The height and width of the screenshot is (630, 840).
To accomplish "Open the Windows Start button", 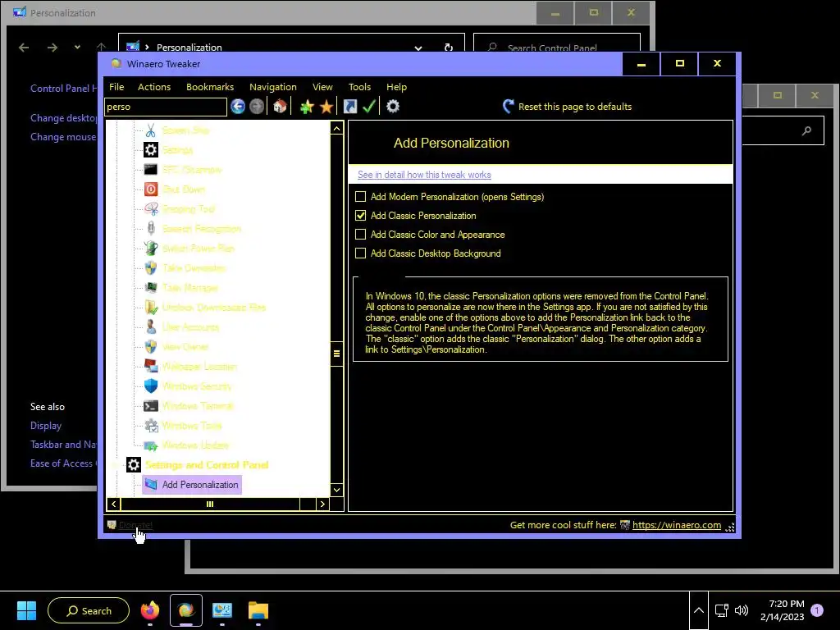I will (26, 610).
